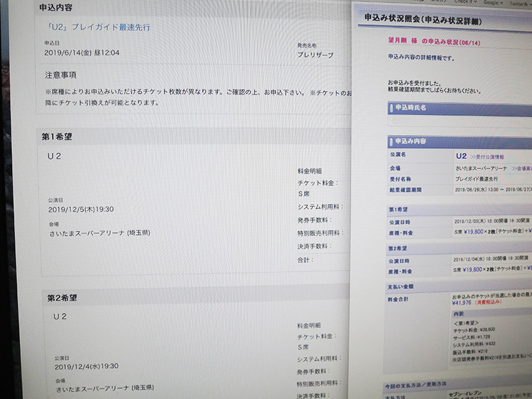
Task: Click チケット料金: in the left page 第1希望
Action: click(318, 183)
